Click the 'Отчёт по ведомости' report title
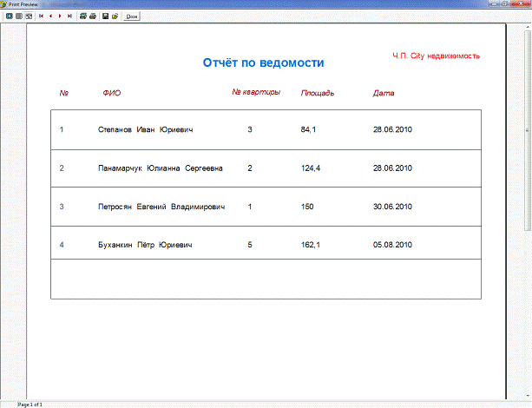This screenshot has width=532, height=408. [x=263, y=63]
